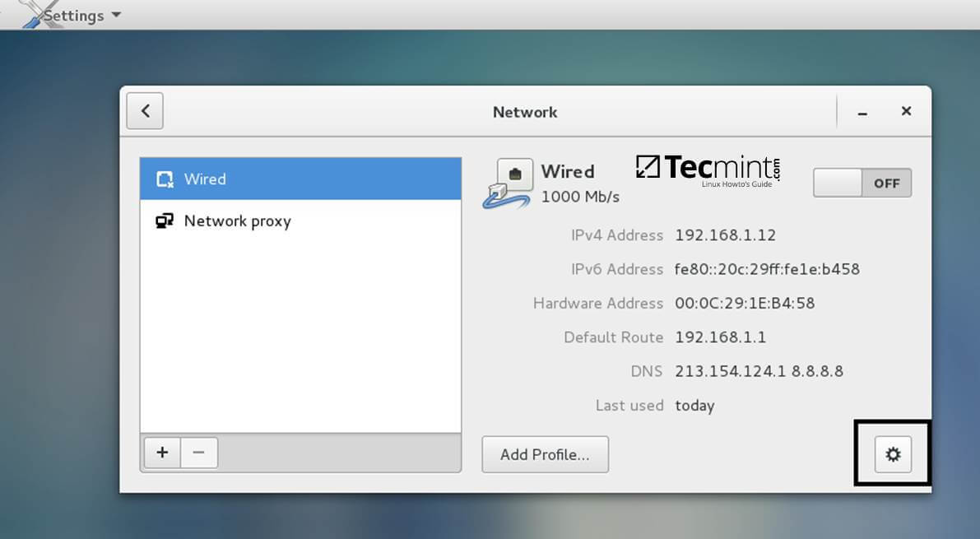Add a new connection with plus button

point(162,453)
